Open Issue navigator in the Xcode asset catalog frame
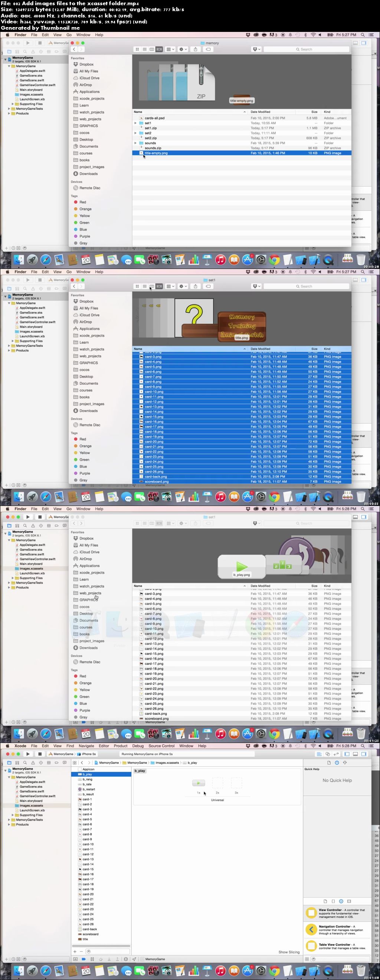The width and height of the screenshot is (380, 980). click(x=33, y=762)
